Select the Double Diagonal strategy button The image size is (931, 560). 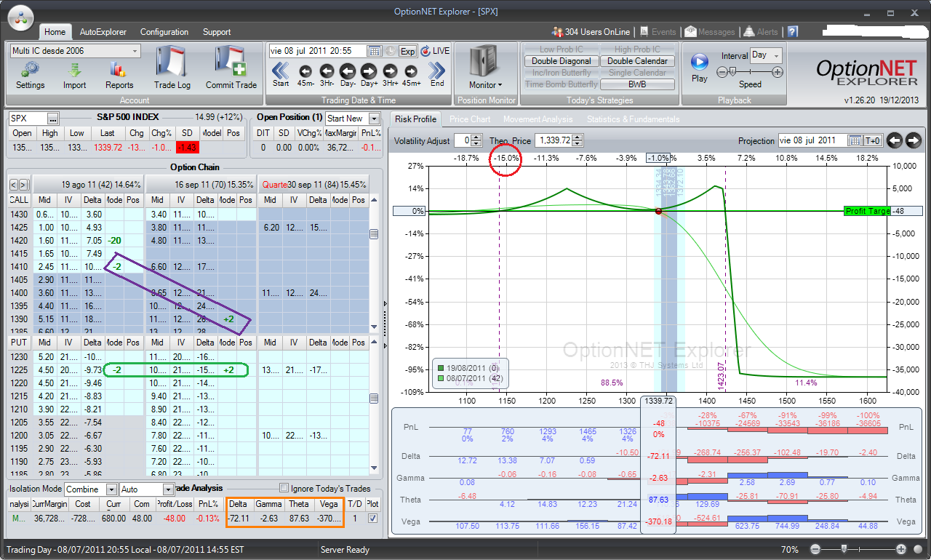[x=561, y=61]
